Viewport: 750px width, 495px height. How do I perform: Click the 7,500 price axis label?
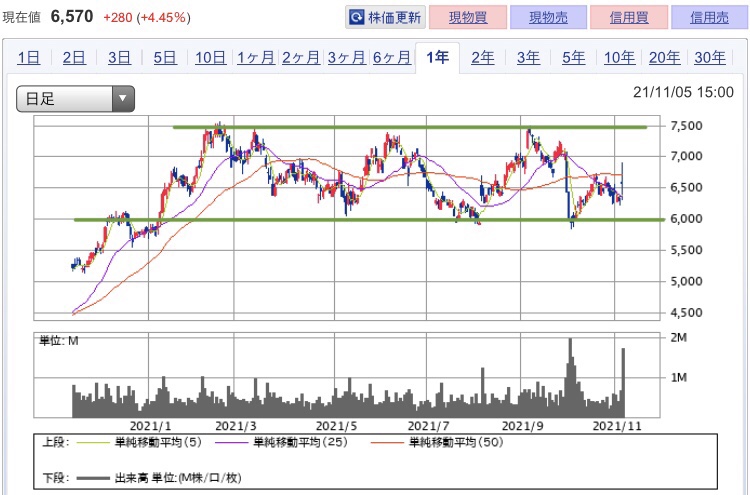(x=686, y=126)
